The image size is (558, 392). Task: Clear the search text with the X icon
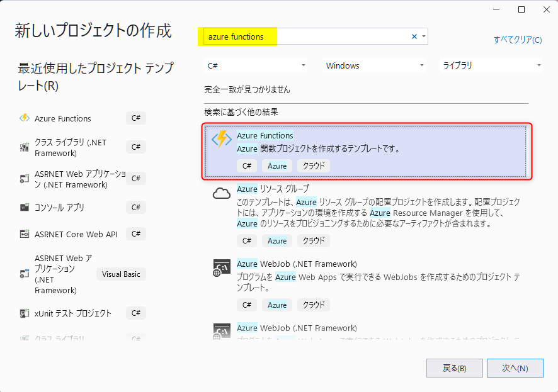tap(414, 36)
